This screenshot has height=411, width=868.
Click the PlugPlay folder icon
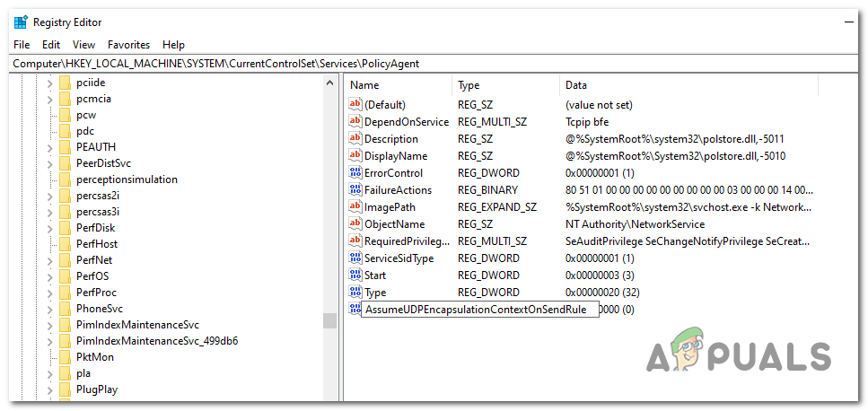[x=64, y=389]
